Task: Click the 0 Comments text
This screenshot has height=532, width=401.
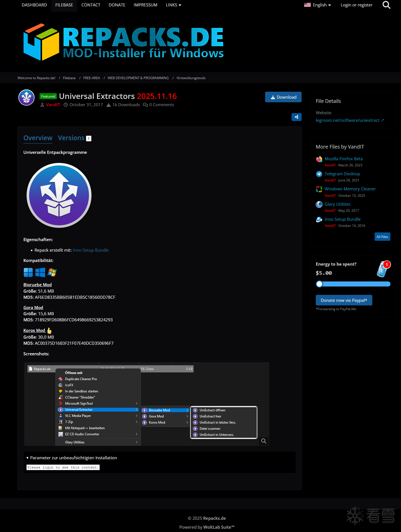Action: pos(162,105)
